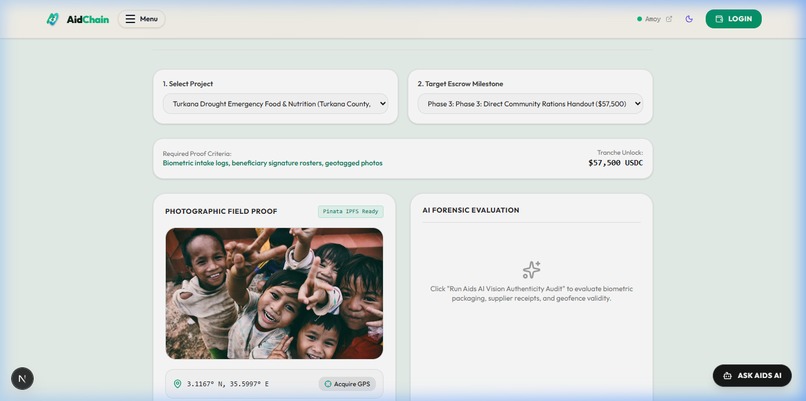
Task: Click the PHOTOGRAPHIC FIELD PROOF heading
Action: pos(221,211)
